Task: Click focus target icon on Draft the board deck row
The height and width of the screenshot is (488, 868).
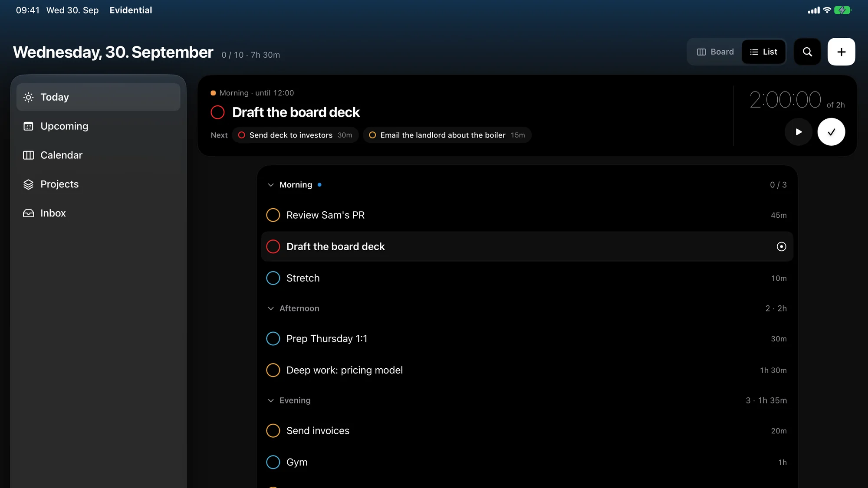Action: point(781,246)
